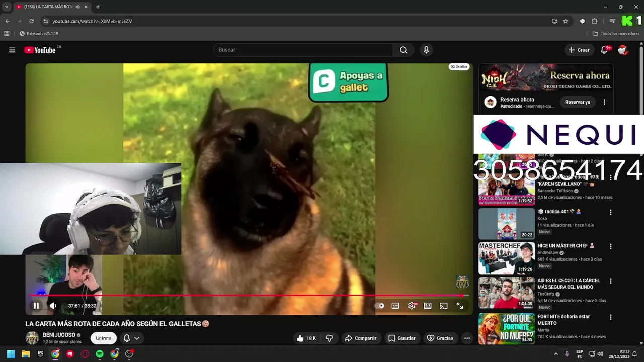Dislike the video
The image size is (644, 362).
(x=329, y=338)
